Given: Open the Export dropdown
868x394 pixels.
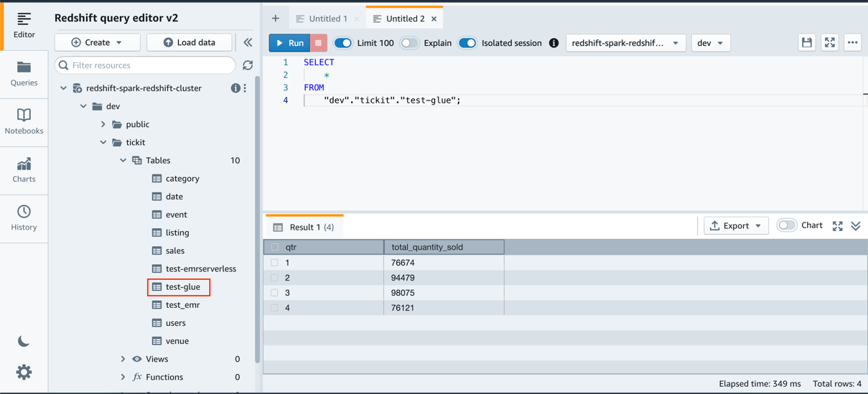Looking at the screenshot, I should tap(736, 225).
